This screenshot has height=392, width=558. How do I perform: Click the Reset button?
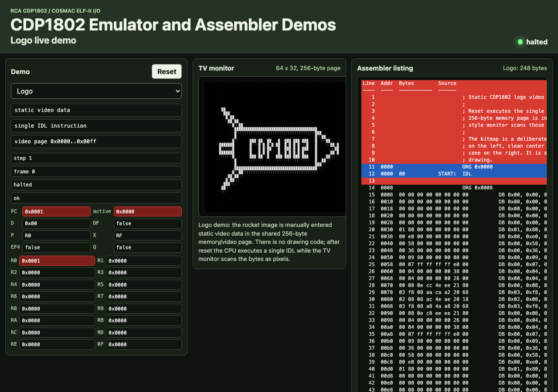[167, 71]
